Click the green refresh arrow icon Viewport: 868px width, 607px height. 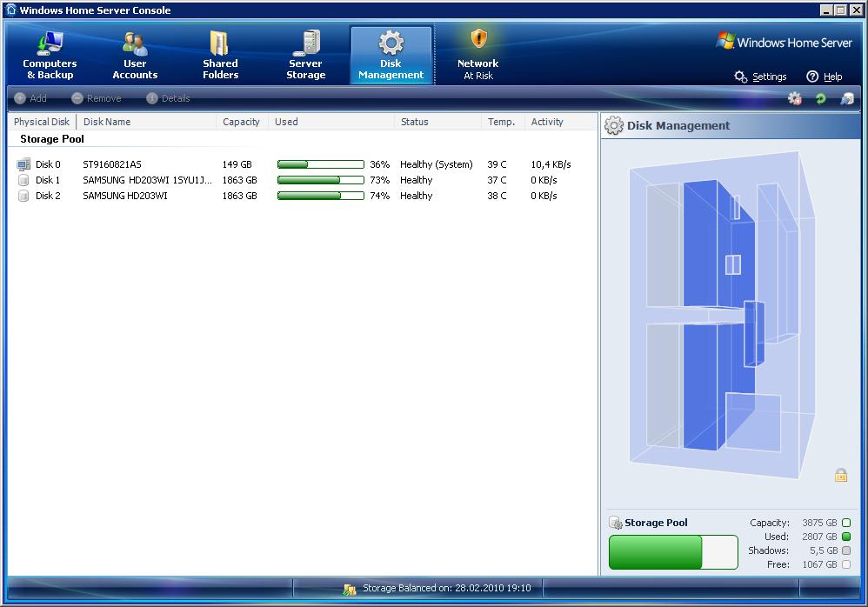[x=820, y=98]
